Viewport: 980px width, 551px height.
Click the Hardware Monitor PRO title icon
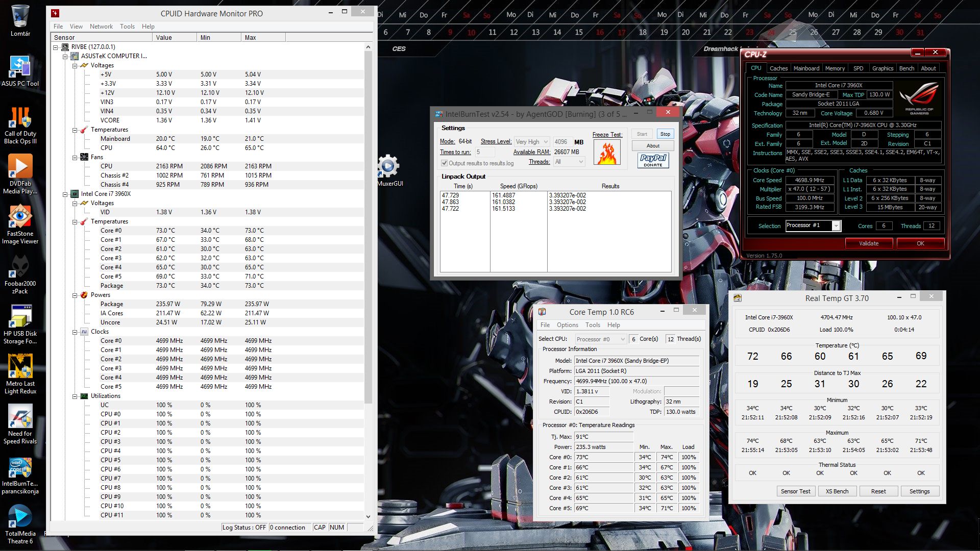[x=55, y=13]
